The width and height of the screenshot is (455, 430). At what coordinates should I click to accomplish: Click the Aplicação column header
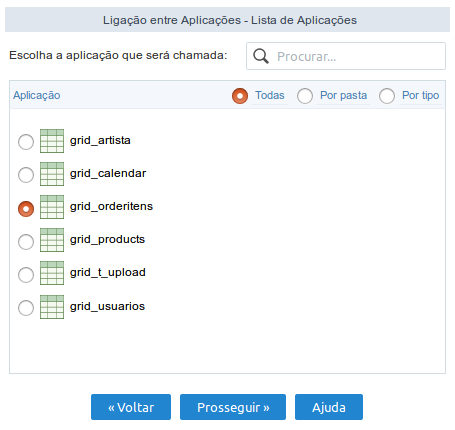point(37,95)
